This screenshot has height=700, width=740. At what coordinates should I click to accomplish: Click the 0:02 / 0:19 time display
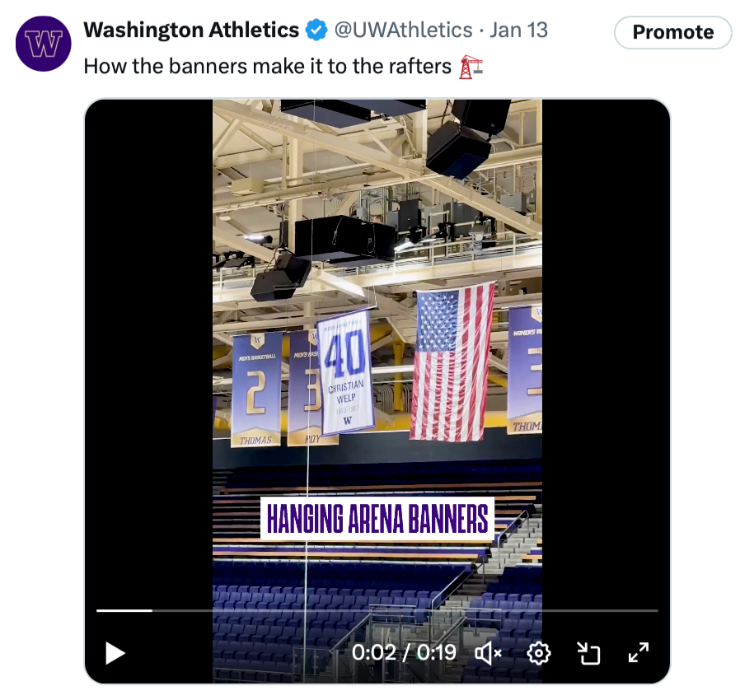tap(404, 653)
